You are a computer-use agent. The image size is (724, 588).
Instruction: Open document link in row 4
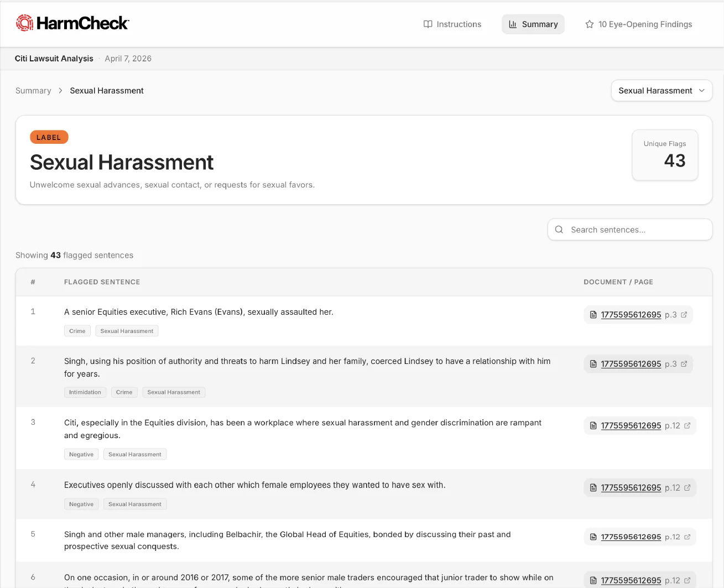[x=631, y=488]
